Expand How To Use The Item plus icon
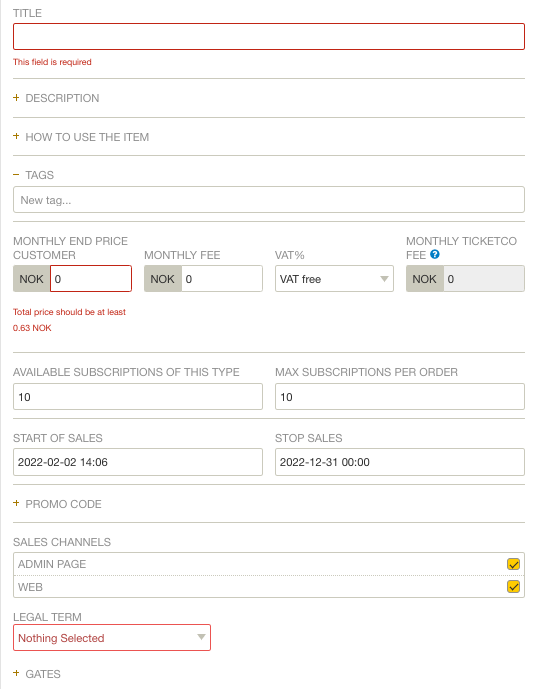 pyautogui.click(x=16, y=136)
